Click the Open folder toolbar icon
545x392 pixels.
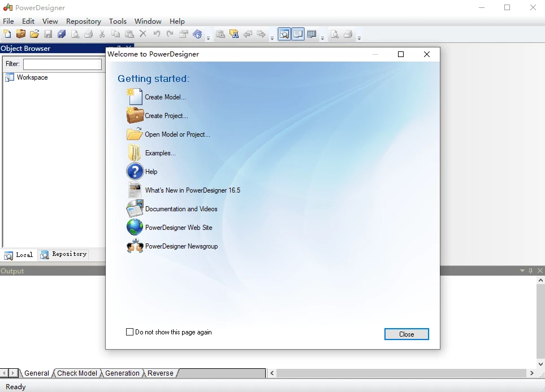click(34, 34)
